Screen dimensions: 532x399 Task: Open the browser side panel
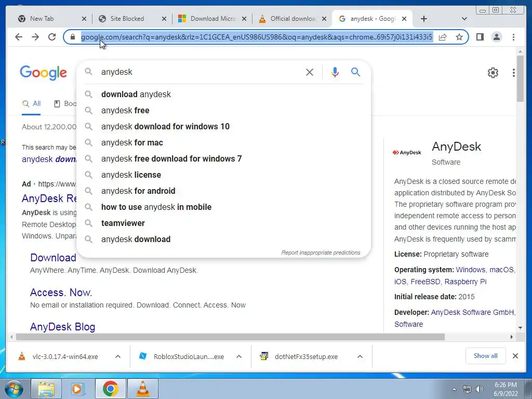coord(480,37)
